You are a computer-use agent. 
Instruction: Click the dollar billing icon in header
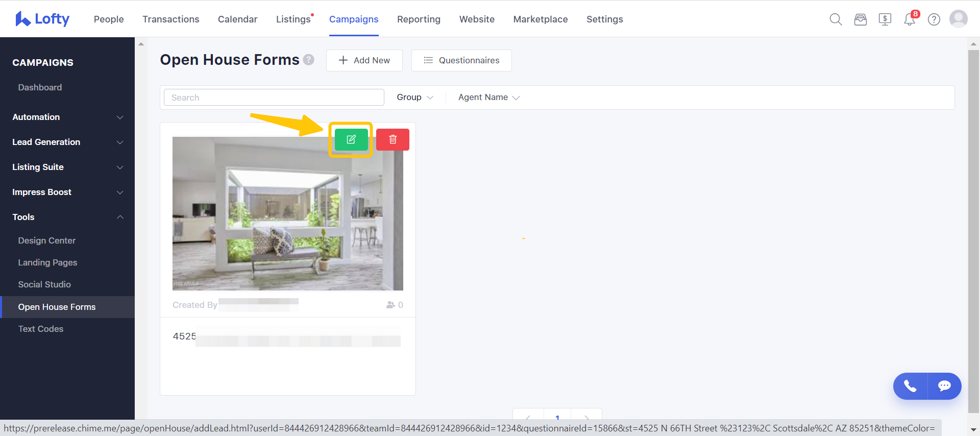885,19
